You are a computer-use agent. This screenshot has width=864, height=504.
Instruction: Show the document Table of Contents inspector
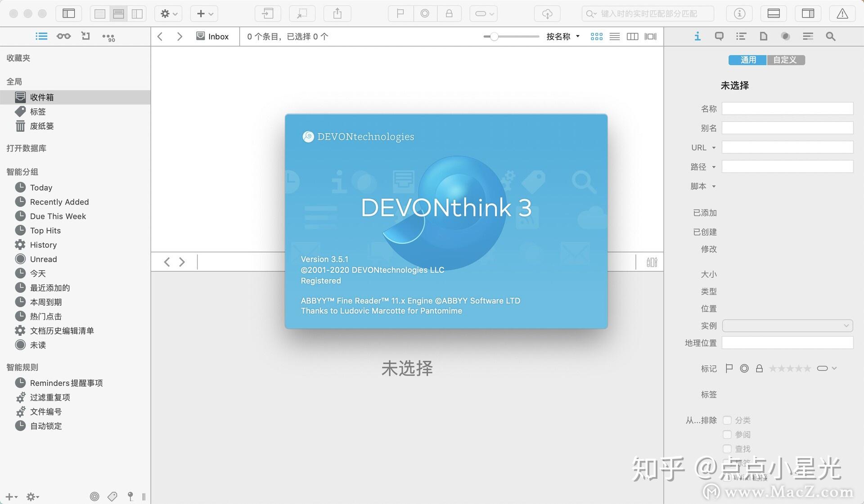point(741,36)
